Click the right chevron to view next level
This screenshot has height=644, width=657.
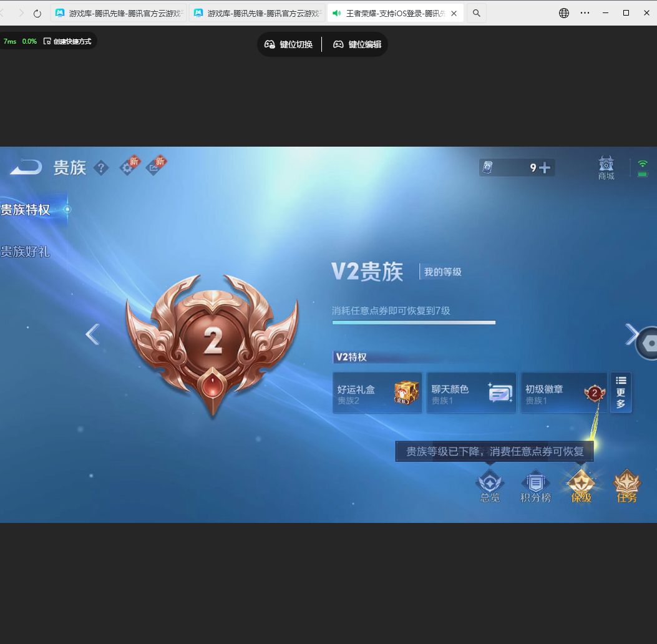[x=631, y=334]
